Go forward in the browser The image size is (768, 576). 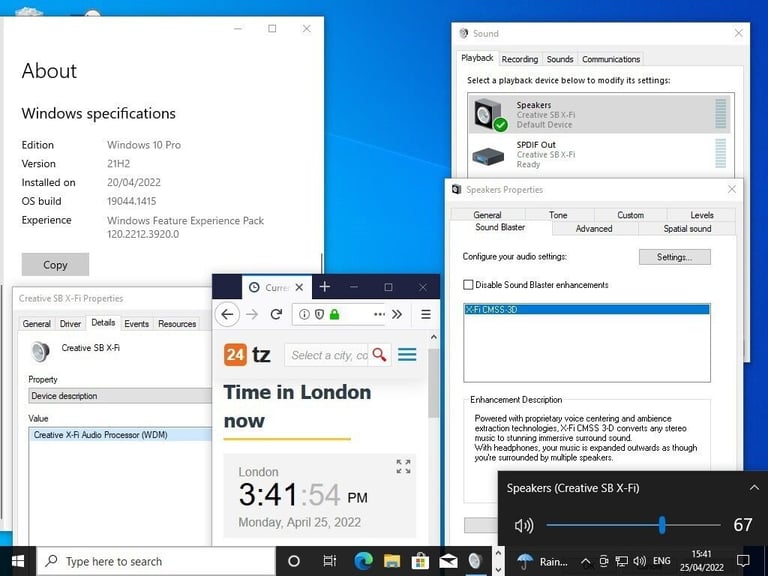[x=252, y=314]
